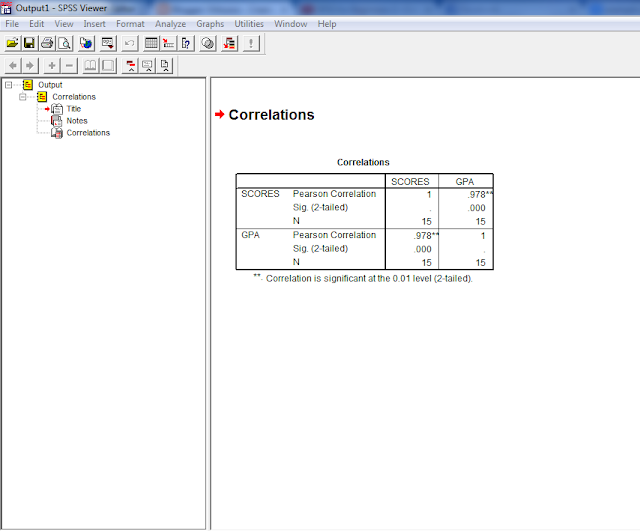Click the SPSS Viewer title bar icon
Image resolution: width=640 pixels, height=531 pixels.
[6, 8]
